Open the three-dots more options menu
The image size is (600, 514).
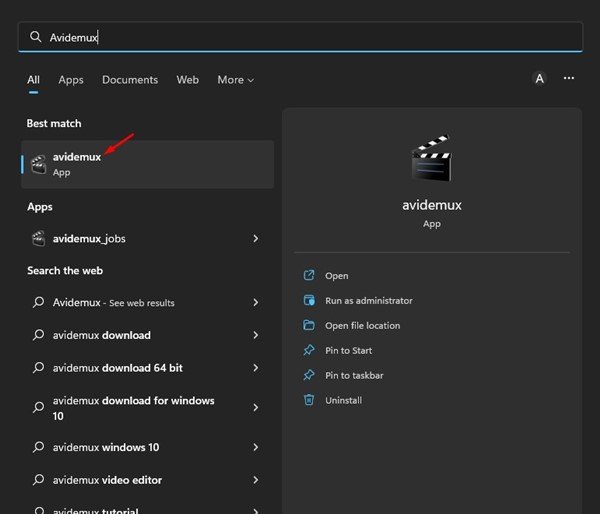coord(569,78)
